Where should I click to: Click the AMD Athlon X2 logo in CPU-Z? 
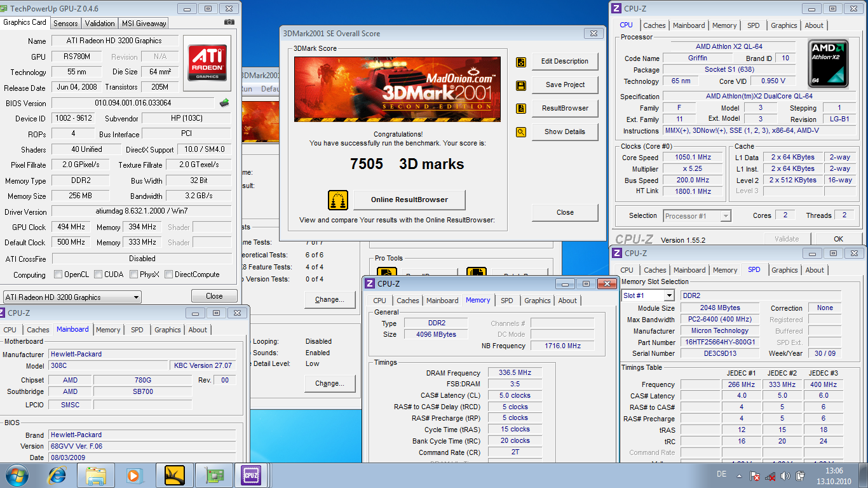[828, 64]
